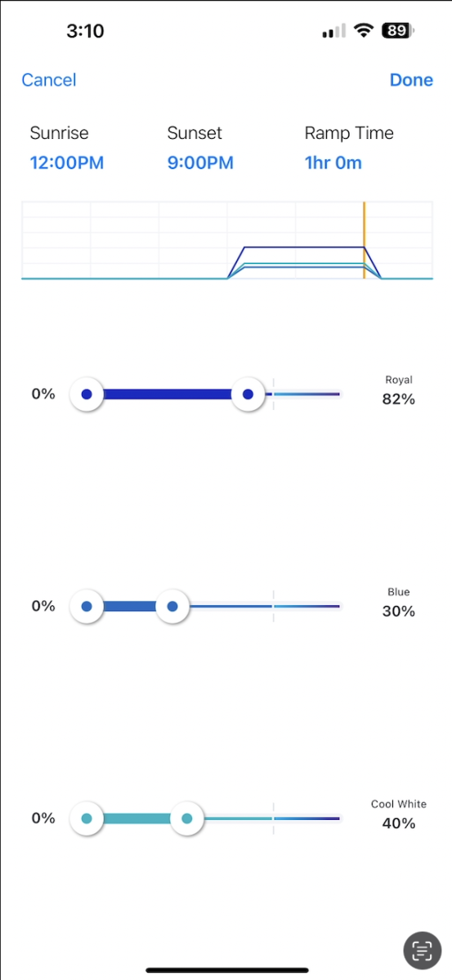This screenshot has width=452, height=980.
Task: Click the orange current-time marker on graph
Action: click(364, 240)
